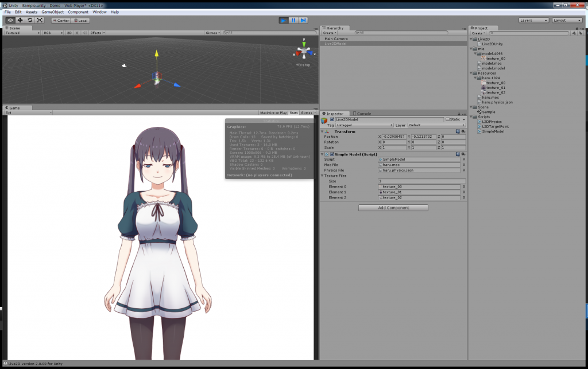Select Main Camera in Hierarchy
Viewport: 588px width, 369px height.
coord(336,38)
